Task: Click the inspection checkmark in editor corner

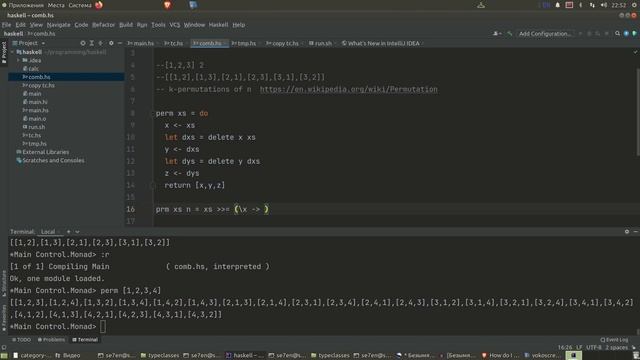Action: [x=635, y=52]
